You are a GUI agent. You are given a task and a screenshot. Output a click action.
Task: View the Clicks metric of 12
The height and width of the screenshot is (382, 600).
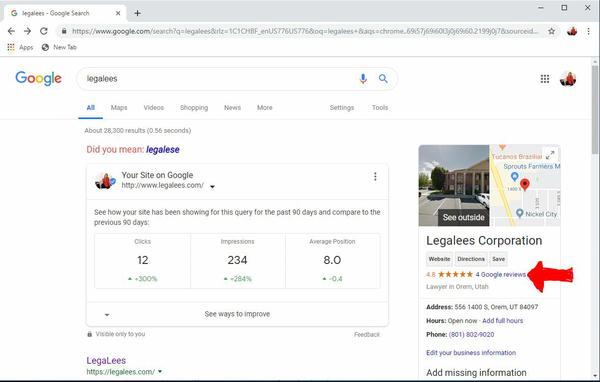pyautogui.click(x=142, y=260)
